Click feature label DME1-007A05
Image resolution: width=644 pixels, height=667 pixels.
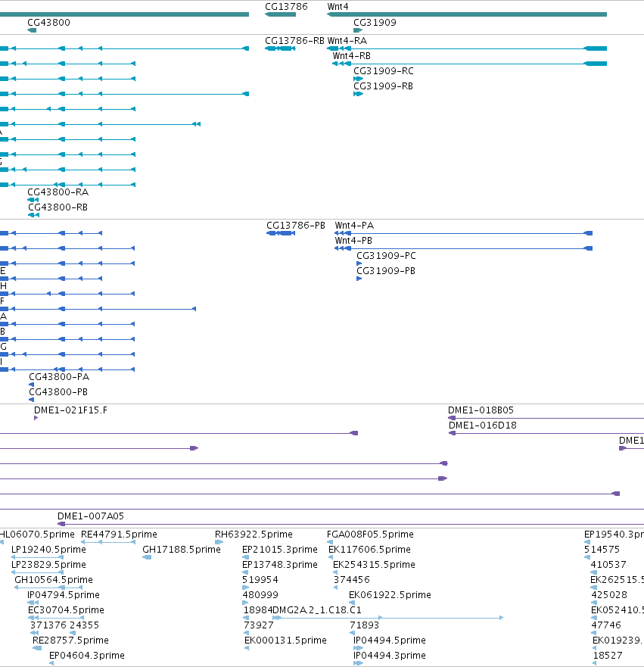point(91,516)
